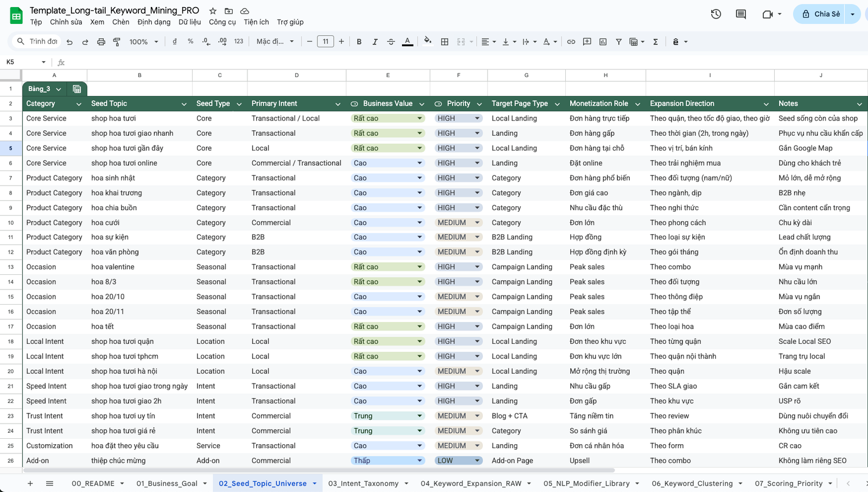Open the font Mặc đị... dropdown
Screen dimensions: 868x492
coord(275,42)
